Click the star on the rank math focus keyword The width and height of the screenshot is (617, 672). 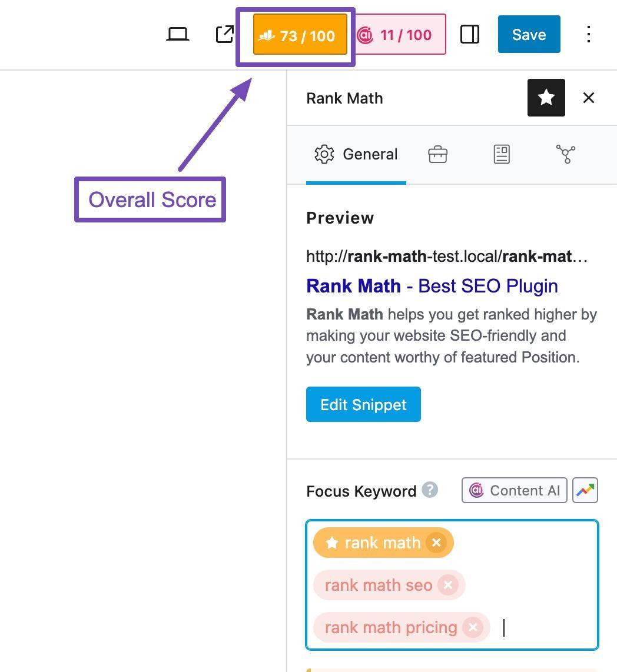pos(331,543)
